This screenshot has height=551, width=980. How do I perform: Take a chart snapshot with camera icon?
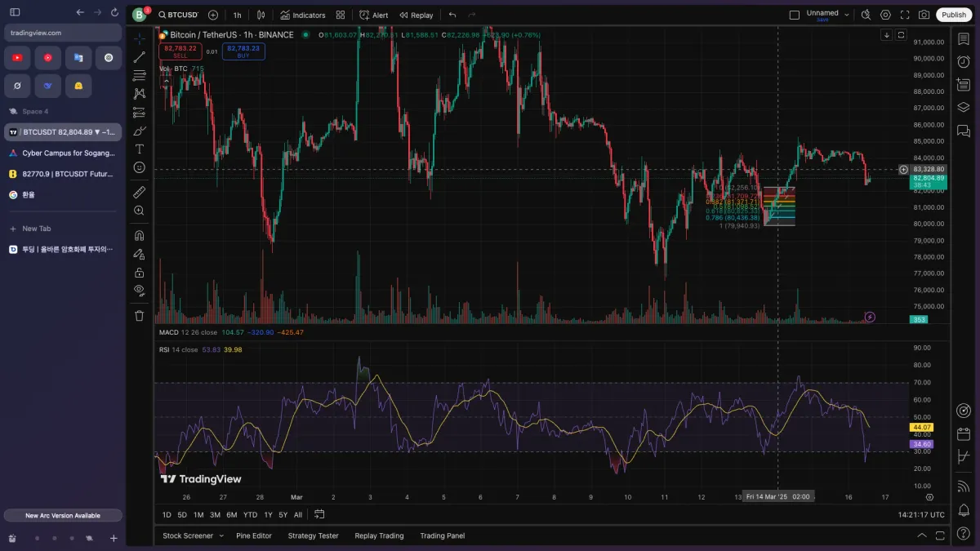(x=924, y=15)
